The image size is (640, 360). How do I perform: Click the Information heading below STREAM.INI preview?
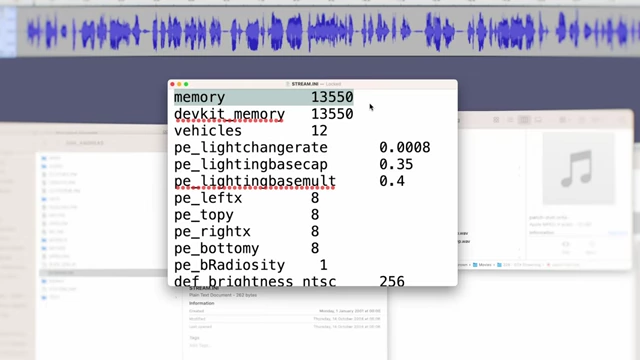pos(202,303)
